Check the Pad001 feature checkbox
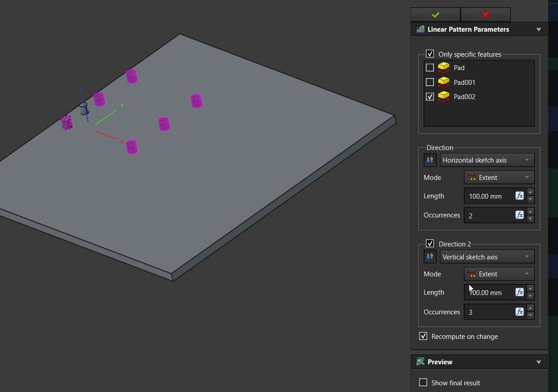The height and width of the screenshot is (392, 558). (430, 82)
